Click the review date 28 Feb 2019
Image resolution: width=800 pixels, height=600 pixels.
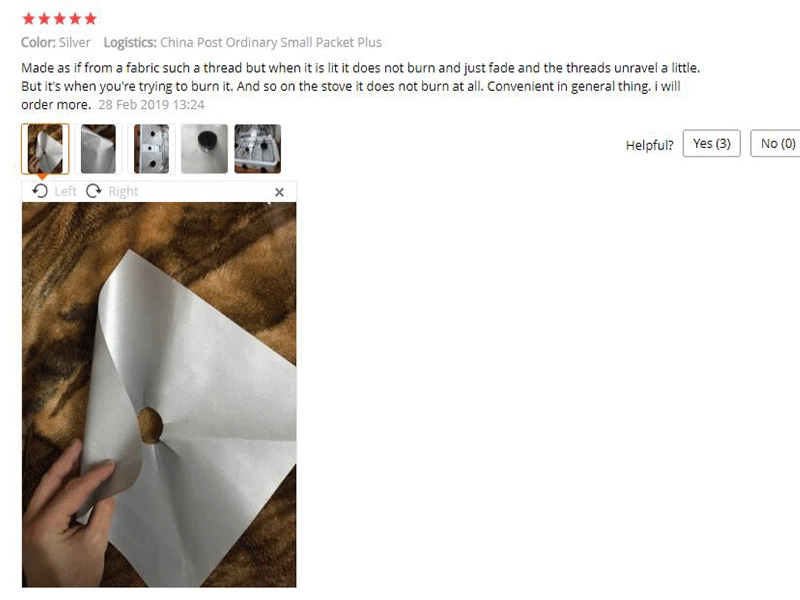coord(151,105)
